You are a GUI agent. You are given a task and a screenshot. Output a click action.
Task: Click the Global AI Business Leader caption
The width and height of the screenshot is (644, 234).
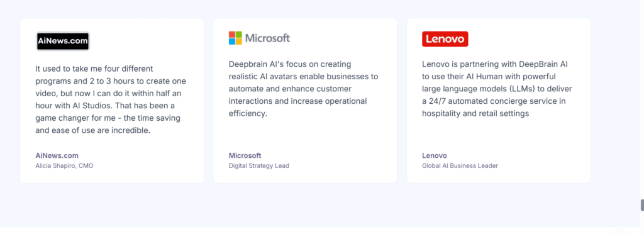(460, 166)
